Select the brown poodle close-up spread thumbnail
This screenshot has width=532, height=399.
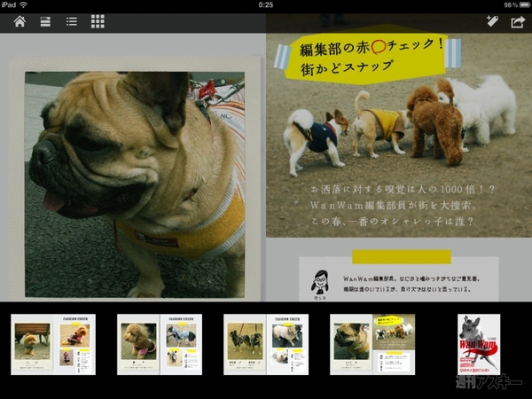coord(160,344)
